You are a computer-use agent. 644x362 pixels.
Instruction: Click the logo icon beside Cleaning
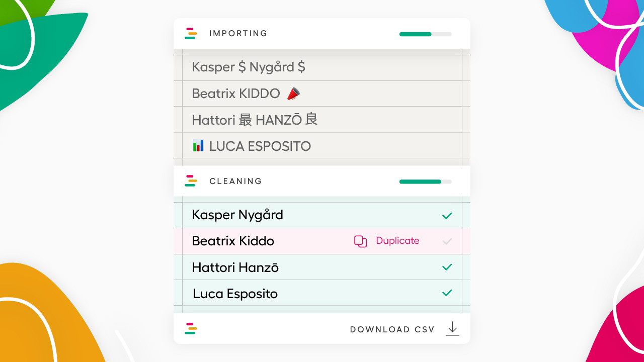(x=190, y=181)
